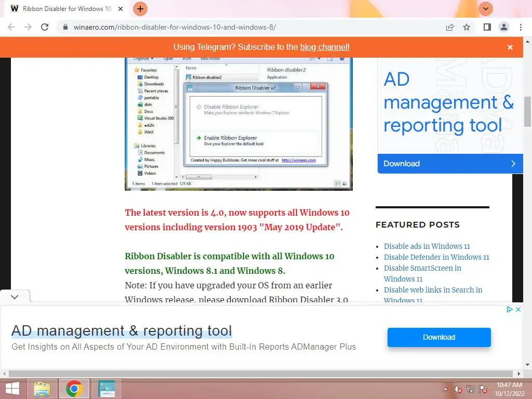Click the muted volume tray icon
532x399 pixels.
click(458, 389)
